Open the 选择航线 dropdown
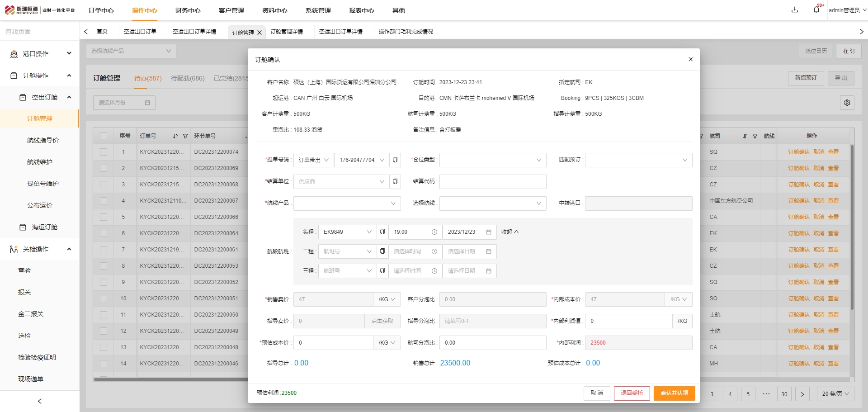Screen dimensions: 868x412 pyautogui.click(x=493, y=203)
